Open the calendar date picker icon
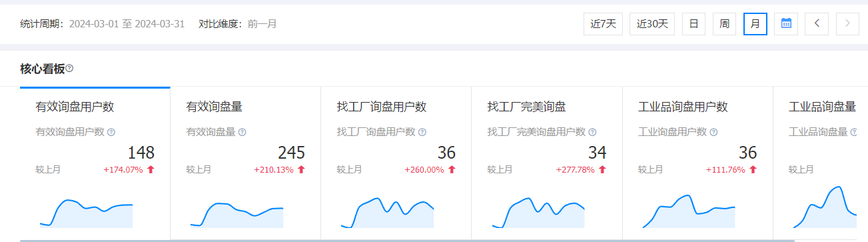This screenshot has width=868, height=242. coord(786,24)
